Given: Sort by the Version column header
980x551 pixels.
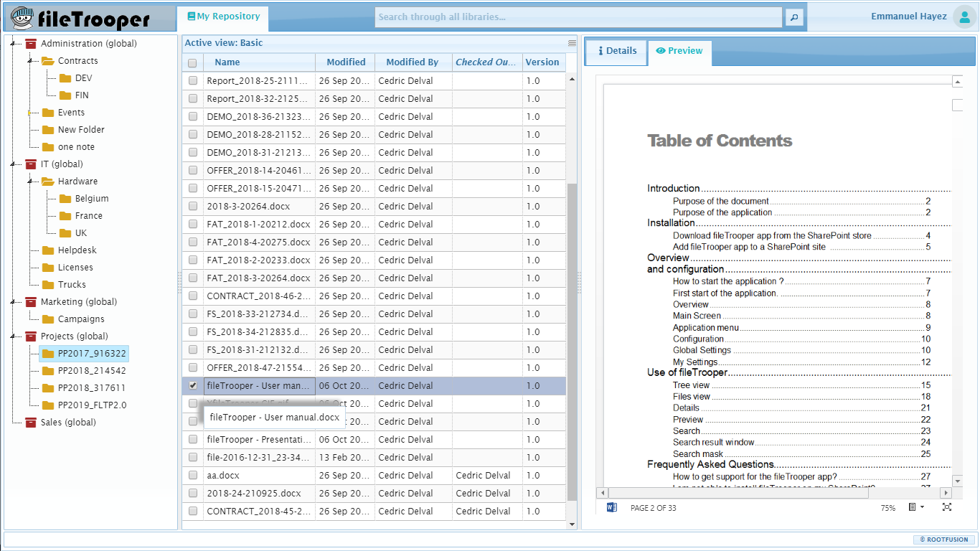Looking at the screenshot, I should tap(543, 62).
